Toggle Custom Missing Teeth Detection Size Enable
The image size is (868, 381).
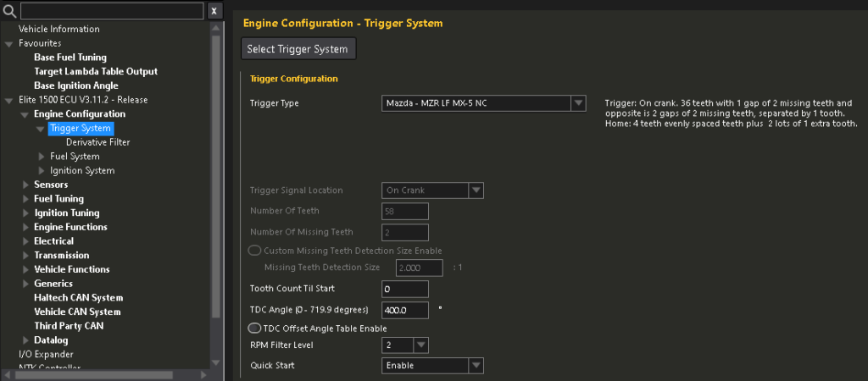tap(254, 251)
